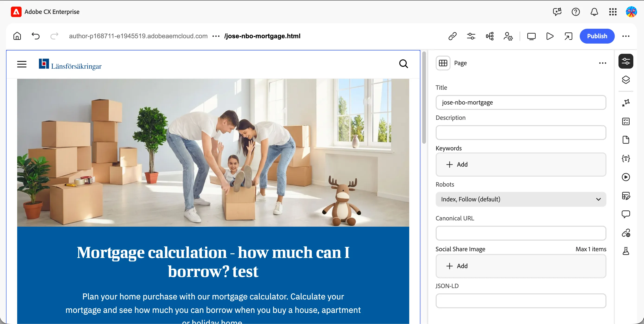644x324 pixels.
Task: Open the site hamburger menu
Action: click(22, 64)
